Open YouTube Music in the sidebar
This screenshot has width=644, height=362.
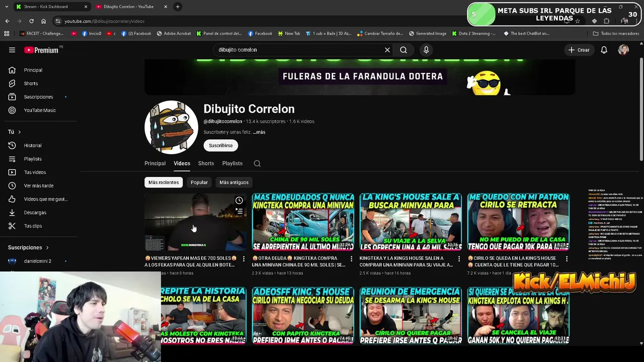coord(40,110)
